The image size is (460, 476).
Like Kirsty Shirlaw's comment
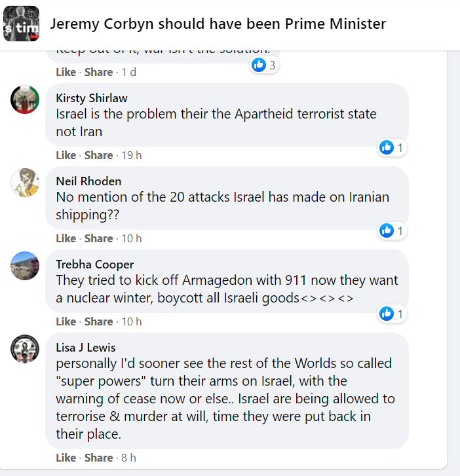coord(66,155)
